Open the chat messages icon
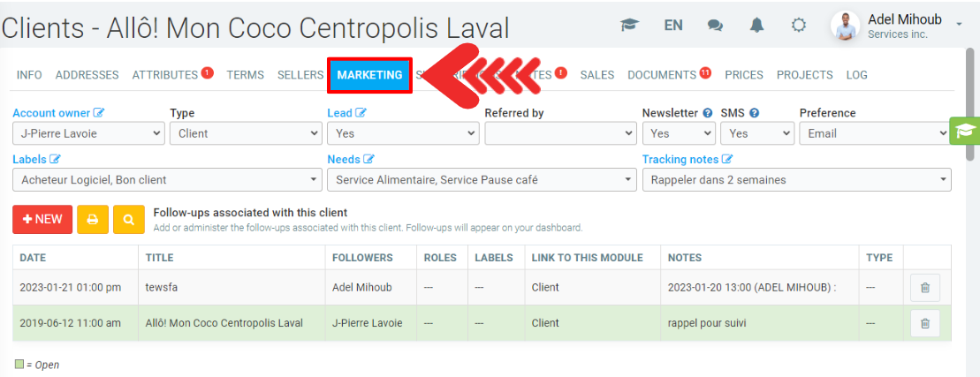Image resolution: width=980 pixels, height=377 pixels. [x=715, y=26]
